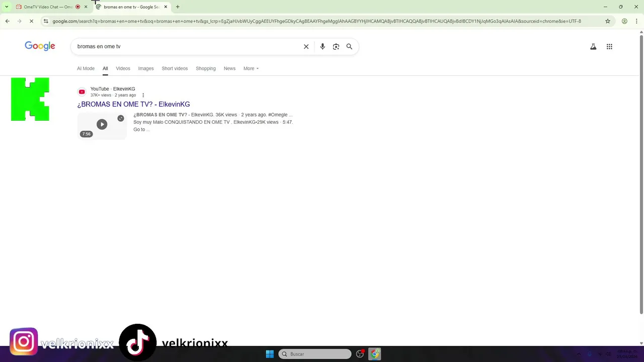Click the 7:56 duration label
This screenshot has height=362, width=644.
coord(87,134)
